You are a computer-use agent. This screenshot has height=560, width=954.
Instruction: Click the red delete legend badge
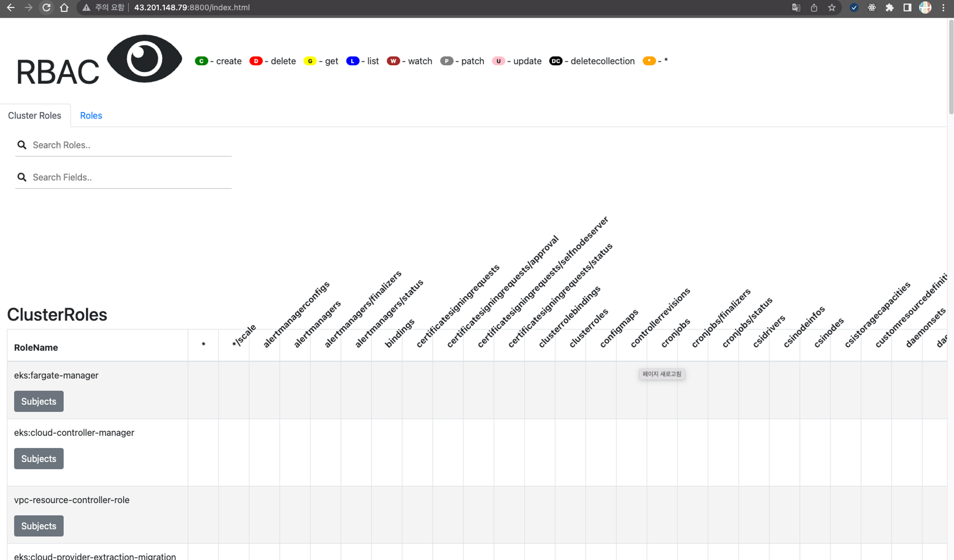click(x=256, y=61)
